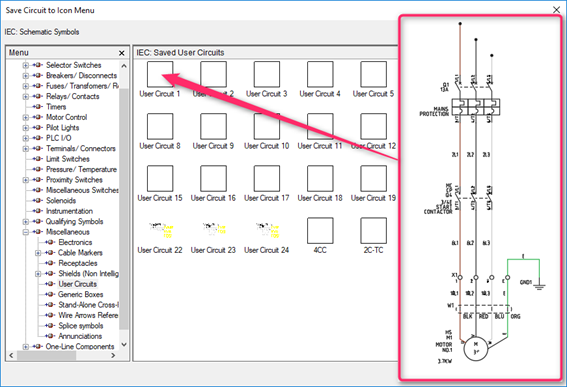Viewport: 567px width, 387px height.
Task: Open the Electronics menu entry
Action: coord(75,242)
